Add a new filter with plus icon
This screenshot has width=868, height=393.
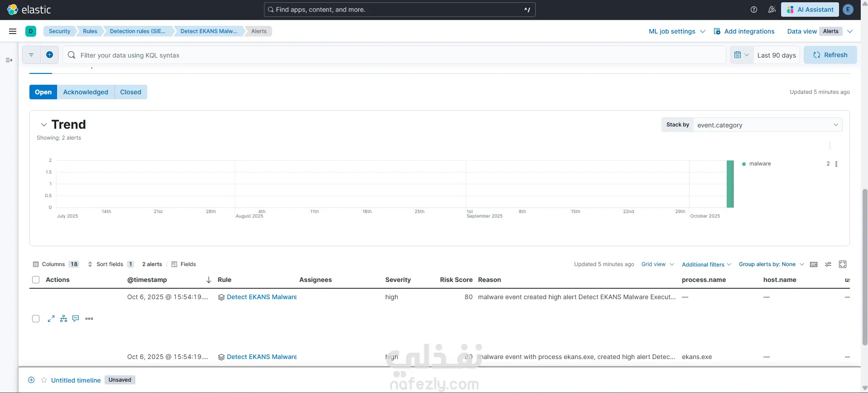50,55
